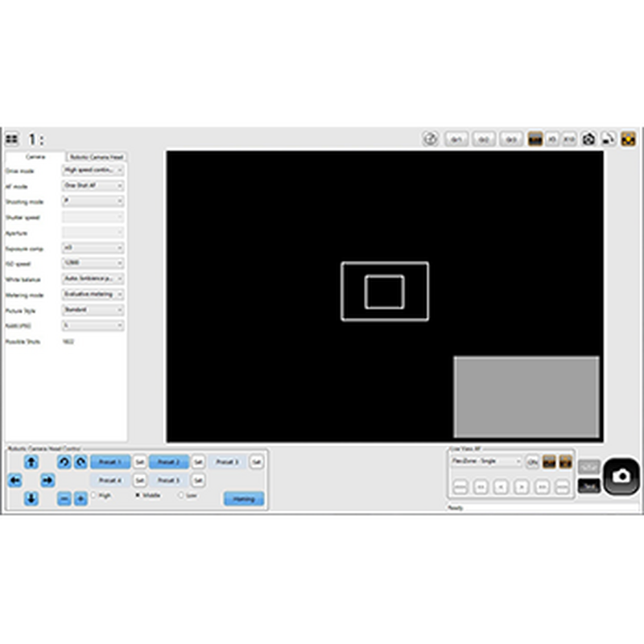The width and height of the screenshot is (644, 644).
Task: Click the grid layout icon at top left
Action: [x=14, y=136]
